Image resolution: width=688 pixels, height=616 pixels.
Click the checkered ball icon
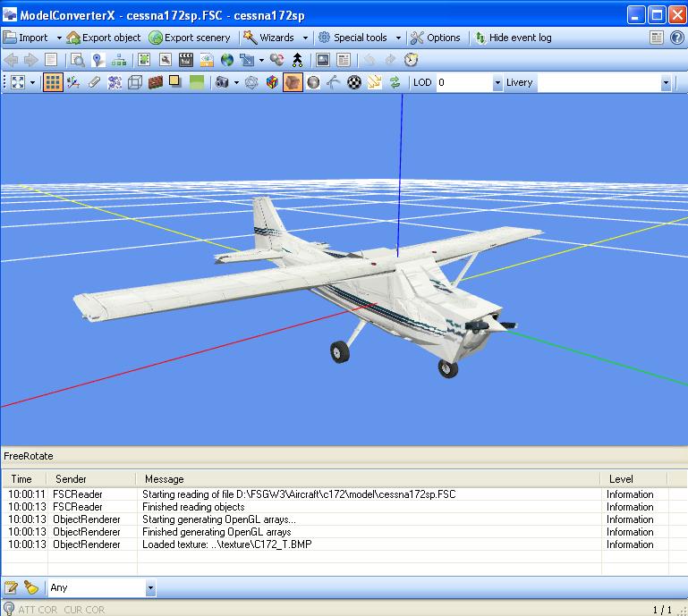pyautogui.click(x=354, y=82)
